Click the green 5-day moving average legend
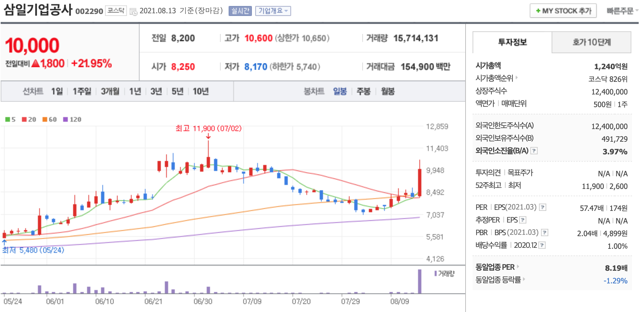Image resolution: width=644 pixels, height=312 pixels. click(x=10, y=119)
